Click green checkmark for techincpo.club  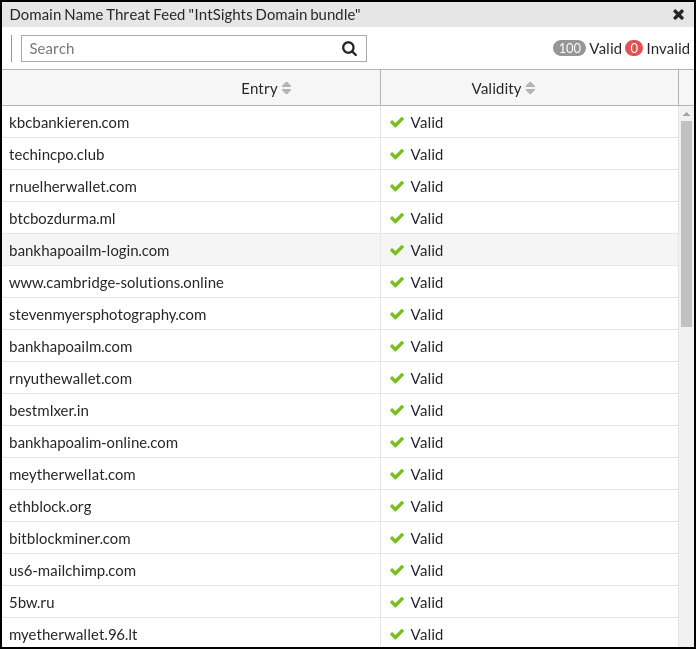point(397,155)
